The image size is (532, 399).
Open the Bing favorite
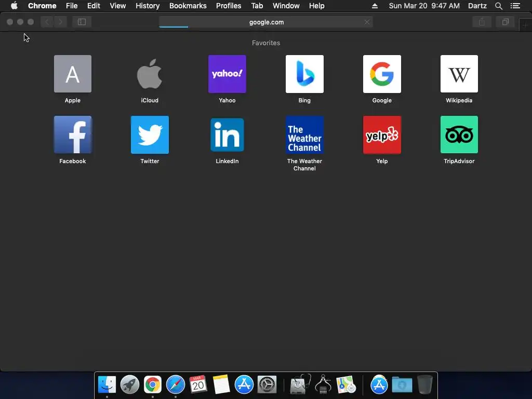(x=304, y=74)
